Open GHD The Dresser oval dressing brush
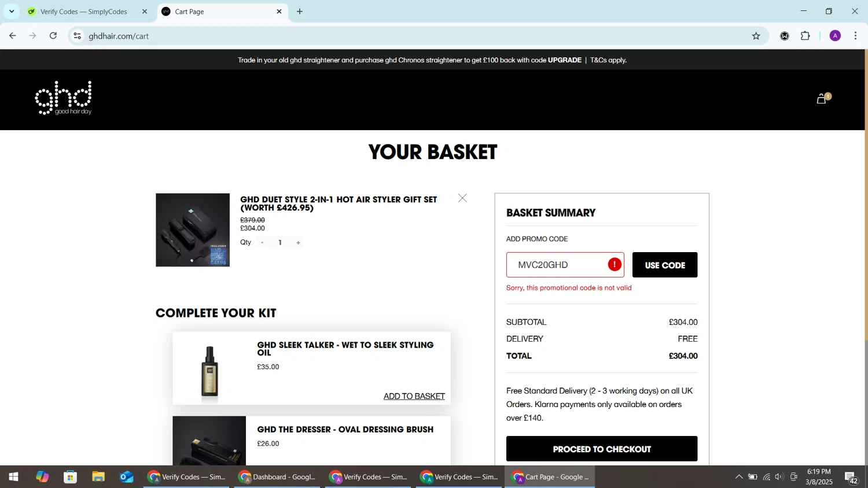The width and height of the screenshot is (868, 488). [345, 430]
